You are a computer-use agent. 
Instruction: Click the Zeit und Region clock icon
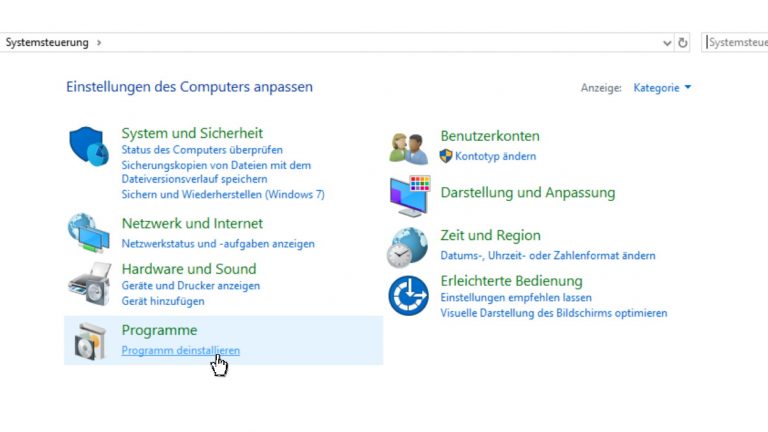(407, 248)
